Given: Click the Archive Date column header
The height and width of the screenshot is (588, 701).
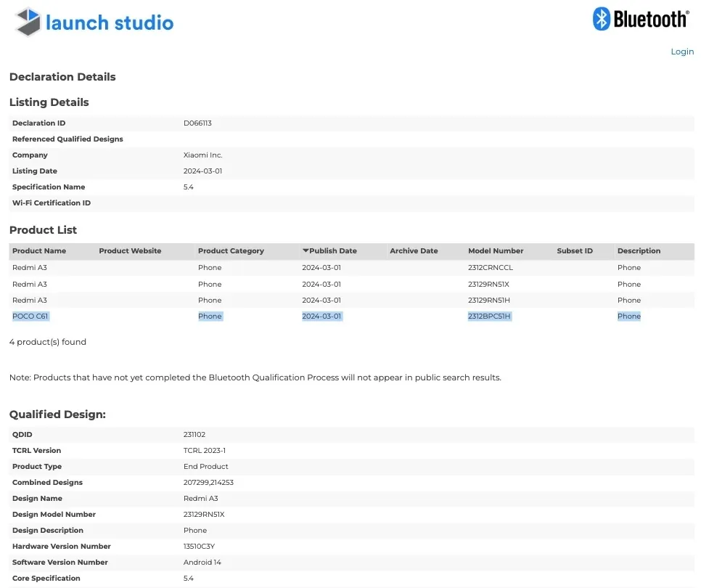Looking at the screenshot, I should pyautogui.click(x=414, y=251).
